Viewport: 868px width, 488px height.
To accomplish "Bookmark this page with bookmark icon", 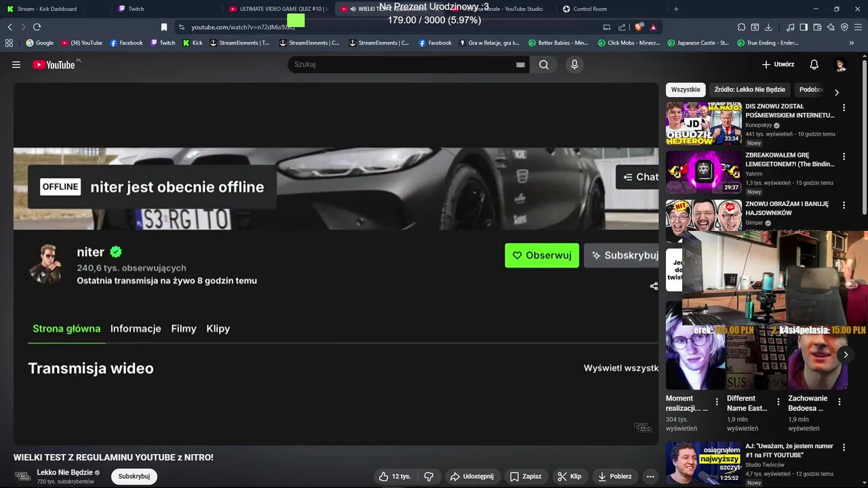I will 163,27.
